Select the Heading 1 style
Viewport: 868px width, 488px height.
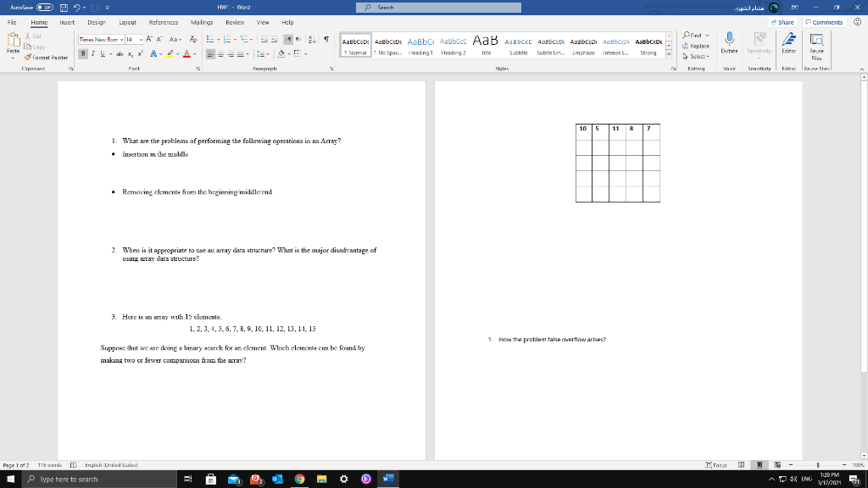421,46
